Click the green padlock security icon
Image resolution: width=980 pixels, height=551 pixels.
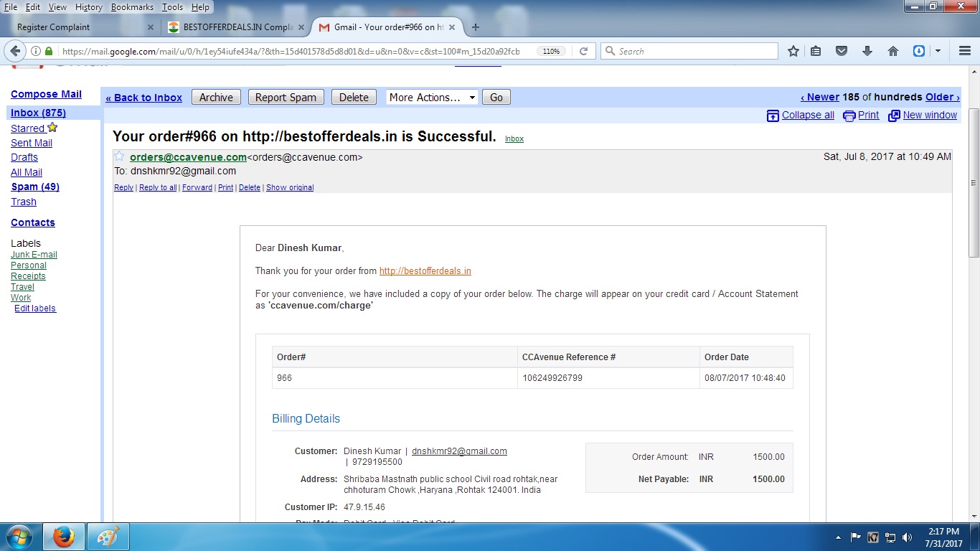[49, 51]
